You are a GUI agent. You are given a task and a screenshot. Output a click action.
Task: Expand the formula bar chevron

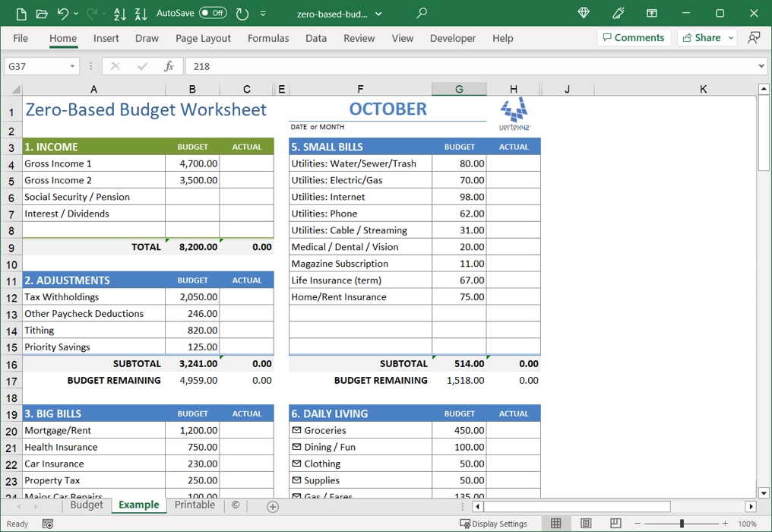(x=761, y=66)
